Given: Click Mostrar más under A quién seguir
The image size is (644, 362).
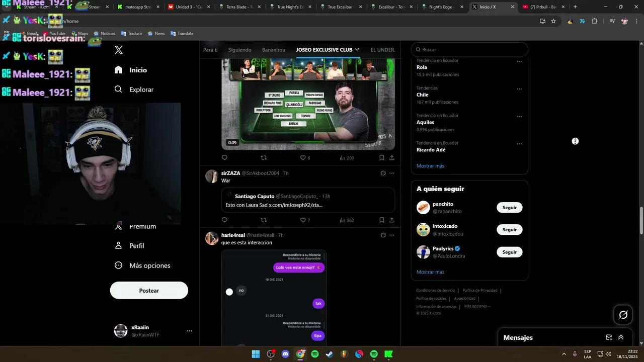Looking at the screenshot, I should [430, 272].
